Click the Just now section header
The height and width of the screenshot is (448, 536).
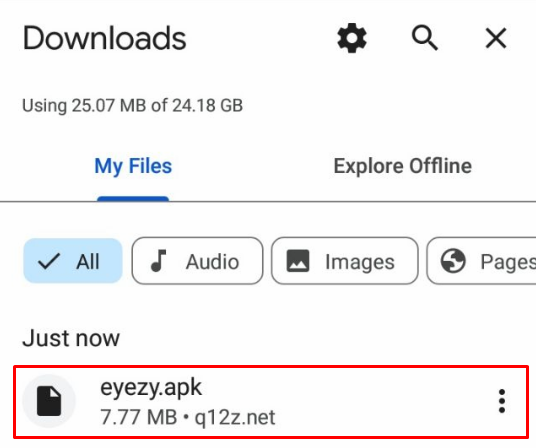[71, 338]
